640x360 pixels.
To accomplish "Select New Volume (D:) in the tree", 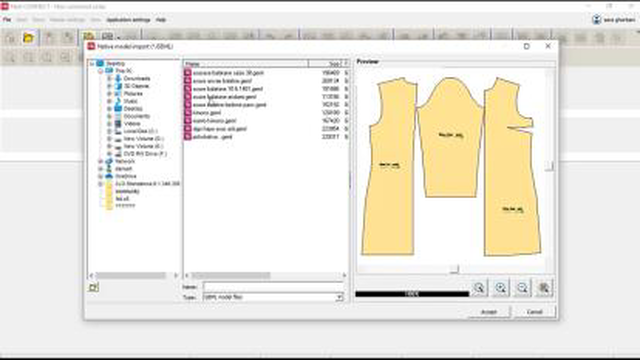I will click(x=143, y=139).
